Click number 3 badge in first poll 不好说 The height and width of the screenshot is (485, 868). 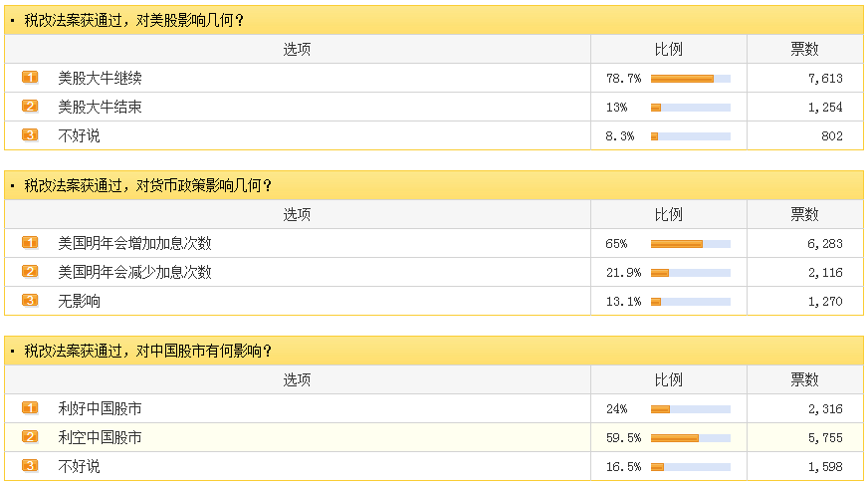click(x=30, y=134)
